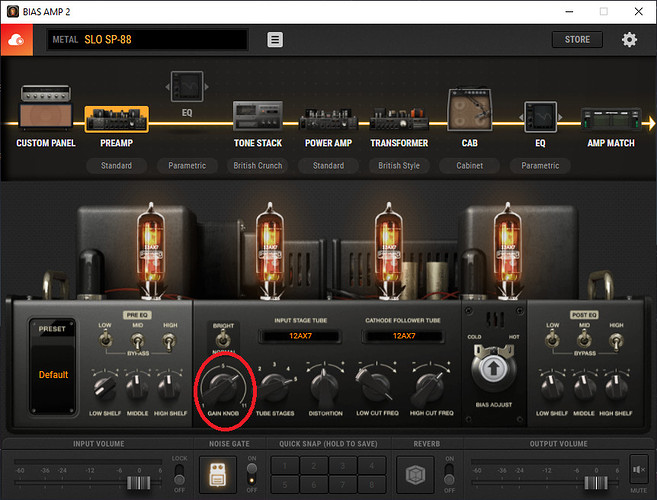Click the Post EQ Middle knob
This screenshot has height=500, width=657.
tap(584, 387)
